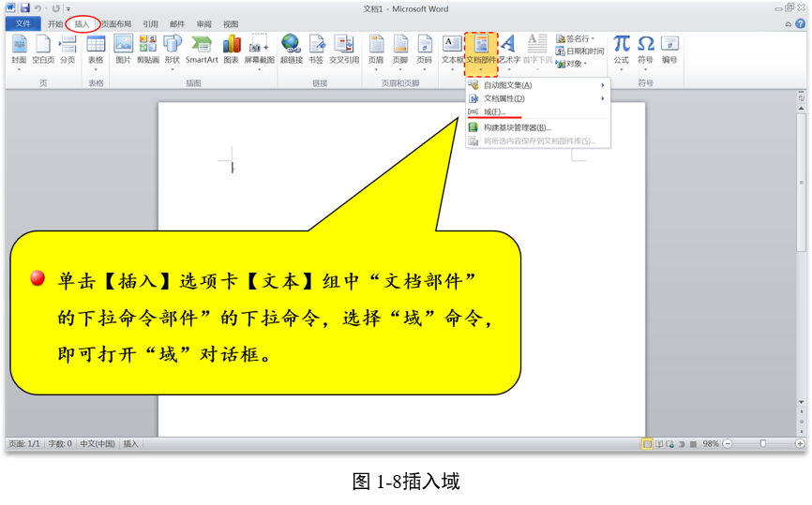
Task: Insert a cover page (封面)
Action: [x=19, y=51]
